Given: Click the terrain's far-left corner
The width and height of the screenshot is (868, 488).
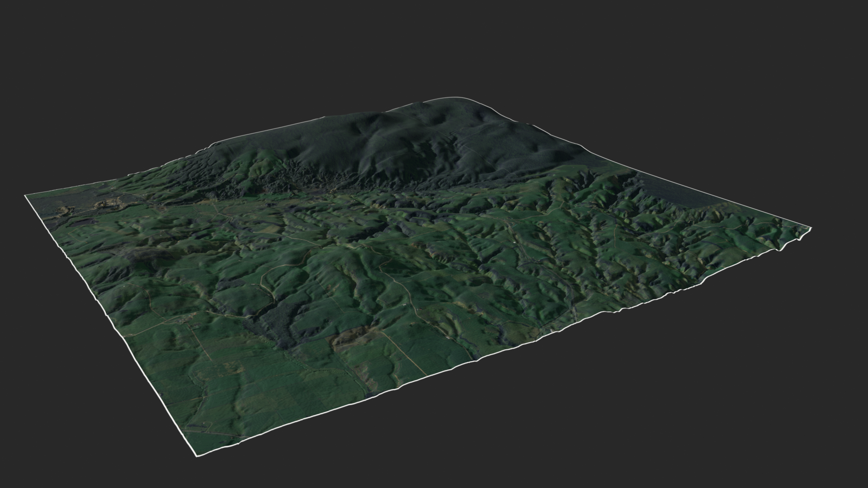Looking at the screenshot, I should click(x=26, y=195).
